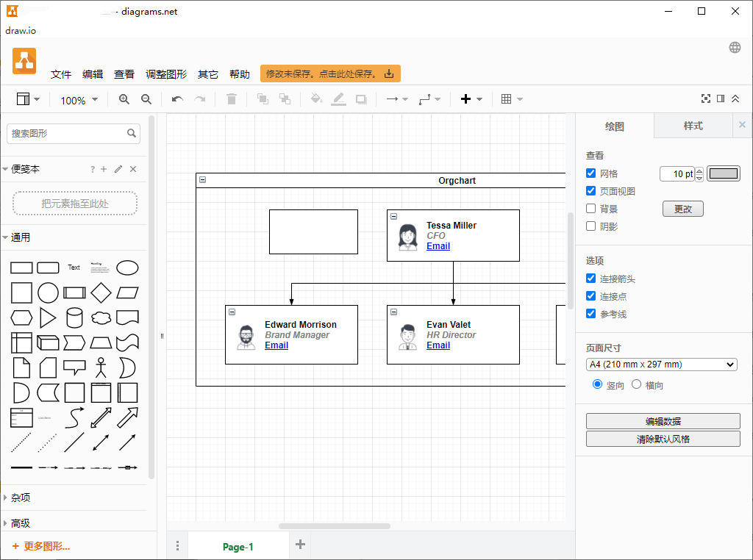
Task: Click the 编辑数据 button
Action: 663,421
